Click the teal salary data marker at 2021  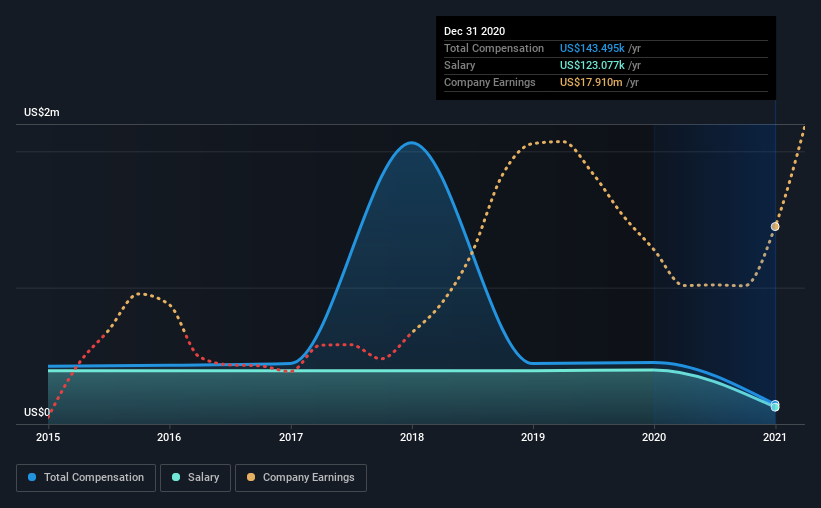pyautogui.click(x=775, y=407)
